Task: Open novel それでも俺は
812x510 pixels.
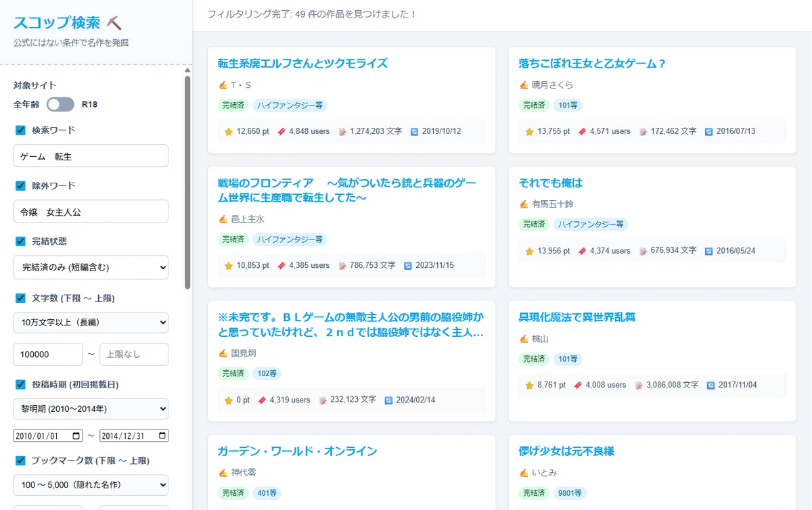Action: (551, 183)
